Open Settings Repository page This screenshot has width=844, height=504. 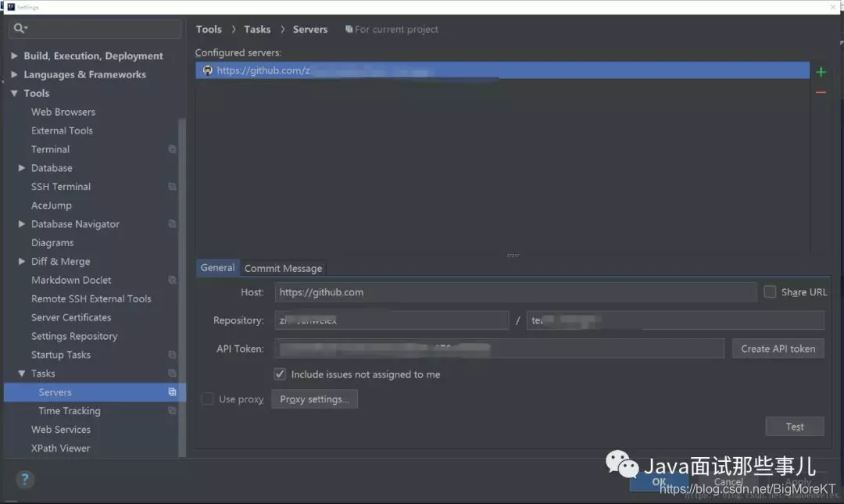pos(74,336)
